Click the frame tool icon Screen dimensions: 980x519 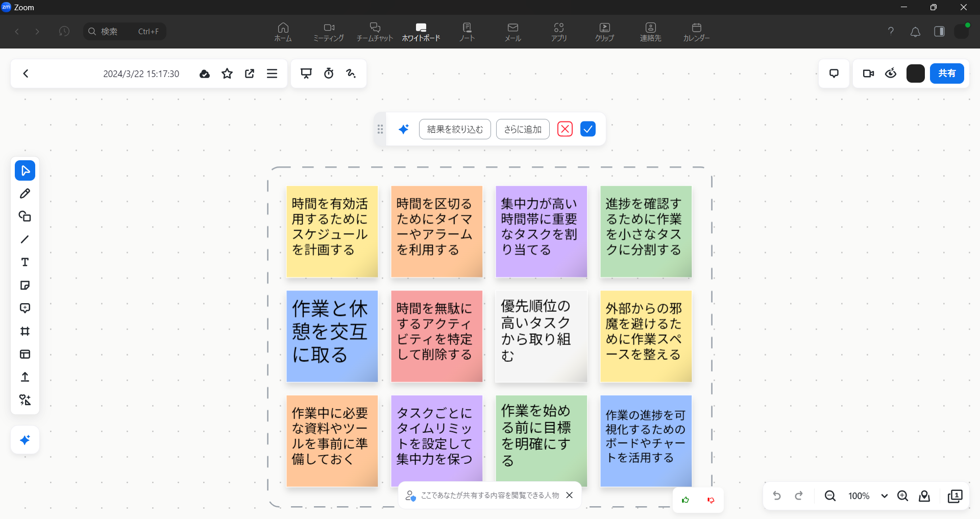pyautogui.click(x=25, y=331)
